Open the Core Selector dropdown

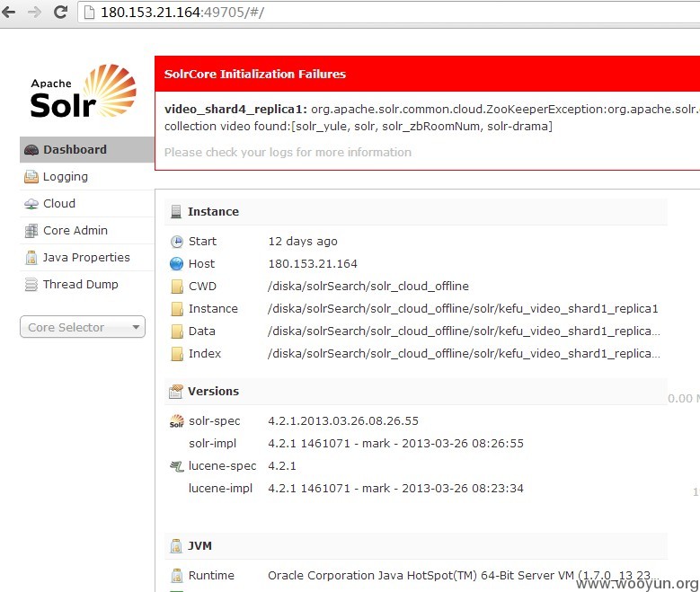pyautogui.click(x=83, y=327)
